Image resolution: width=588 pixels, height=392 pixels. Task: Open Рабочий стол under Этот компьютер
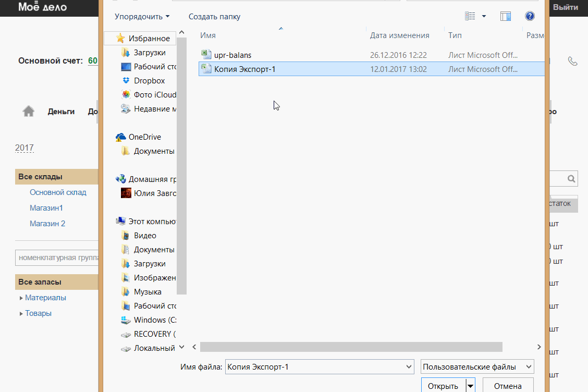click(149, 305)
